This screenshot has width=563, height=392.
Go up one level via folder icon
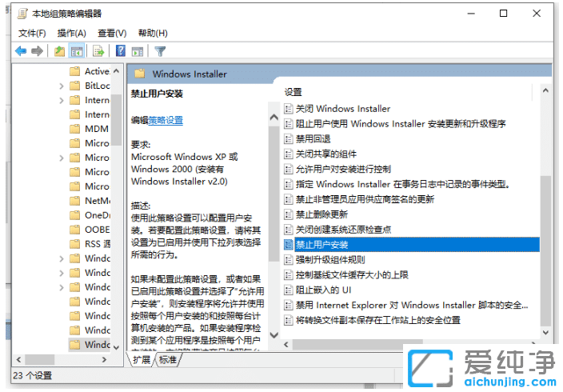point(59,51)
